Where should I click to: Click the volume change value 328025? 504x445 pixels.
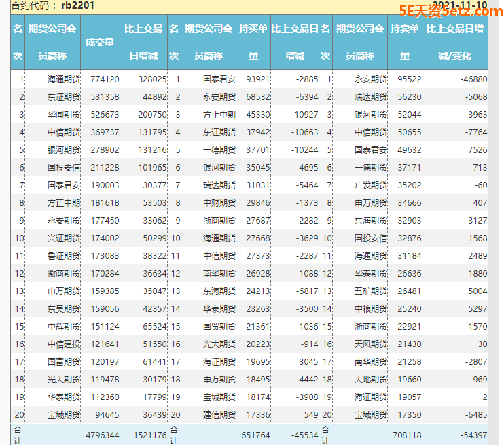click(x=152, y=79)
